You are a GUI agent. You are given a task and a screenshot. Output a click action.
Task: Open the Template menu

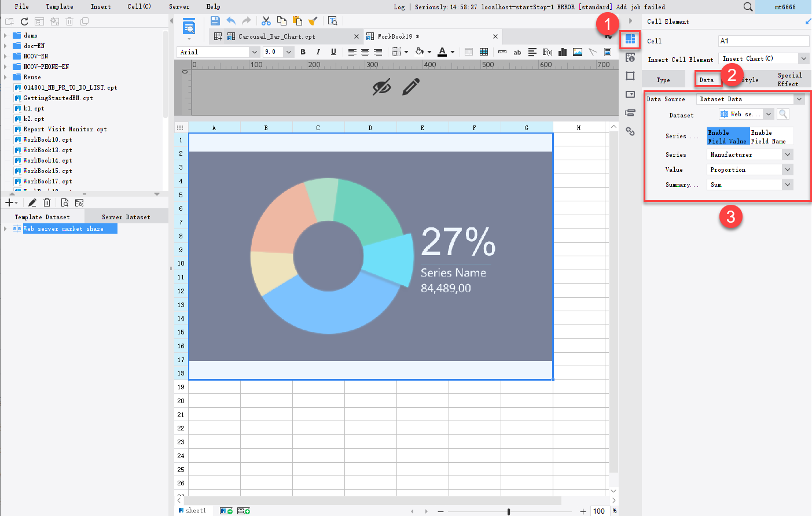[60, 7]
